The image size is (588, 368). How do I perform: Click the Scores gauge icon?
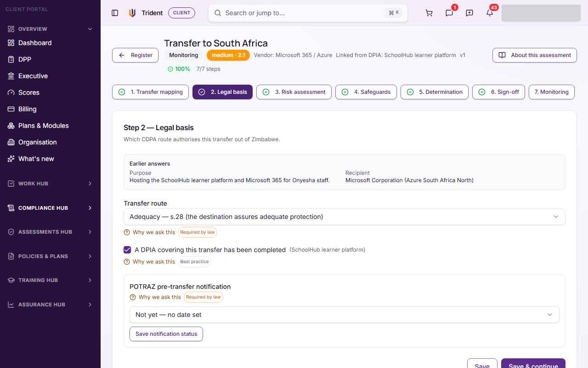(x=11, y=92)
